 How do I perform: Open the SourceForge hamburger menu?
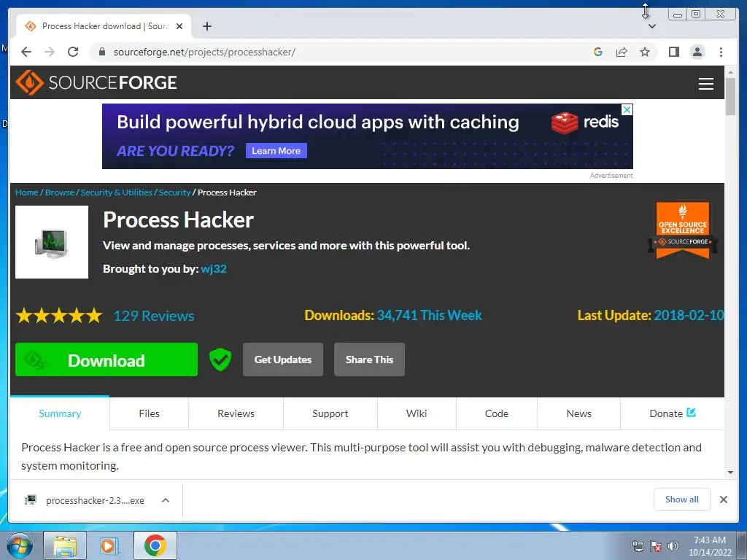tap(705, 83)
